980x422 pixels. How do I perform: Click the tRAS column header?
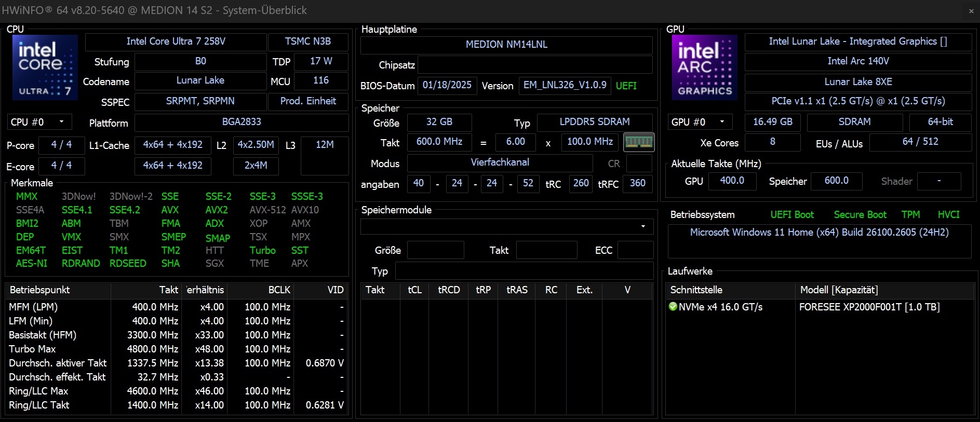(517, 290)
